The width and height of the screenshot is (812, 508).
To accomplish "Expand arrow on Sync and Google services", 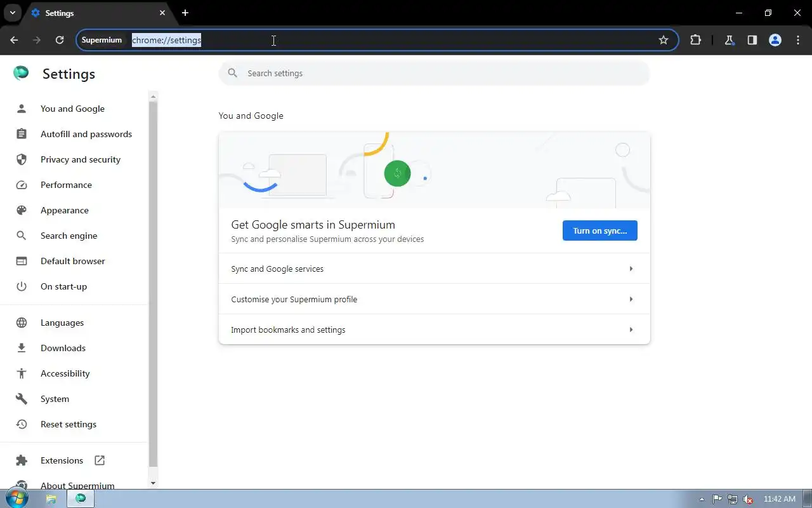I will pos(631,269).
